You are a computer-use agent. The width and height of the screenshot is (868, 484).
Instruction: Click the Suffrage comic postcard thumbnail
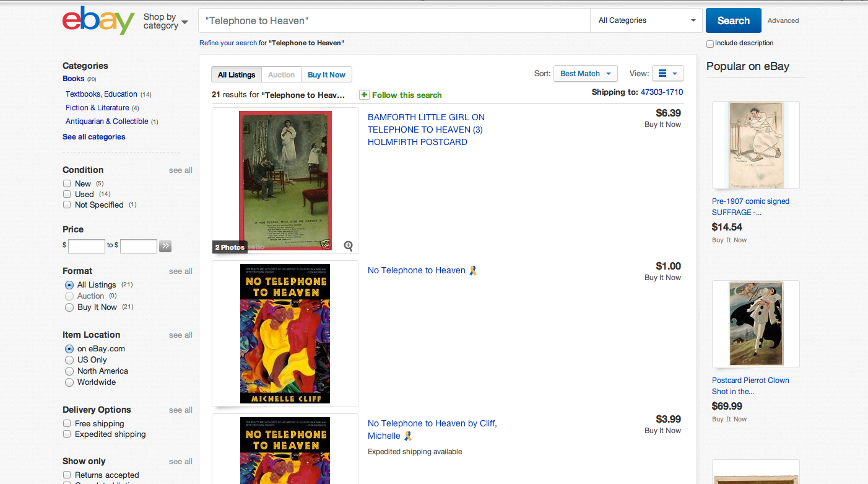(x=756, y=145)
